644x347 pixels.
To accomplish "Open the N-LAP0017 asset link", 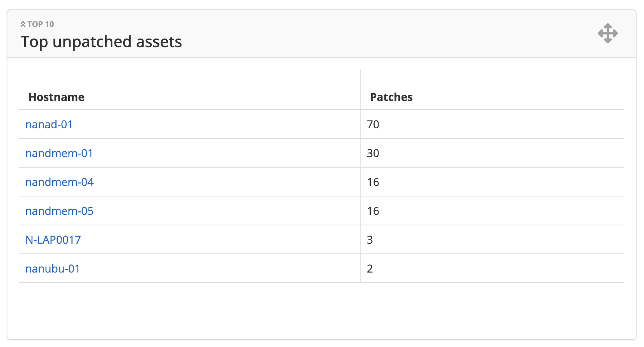I will 53,240.
